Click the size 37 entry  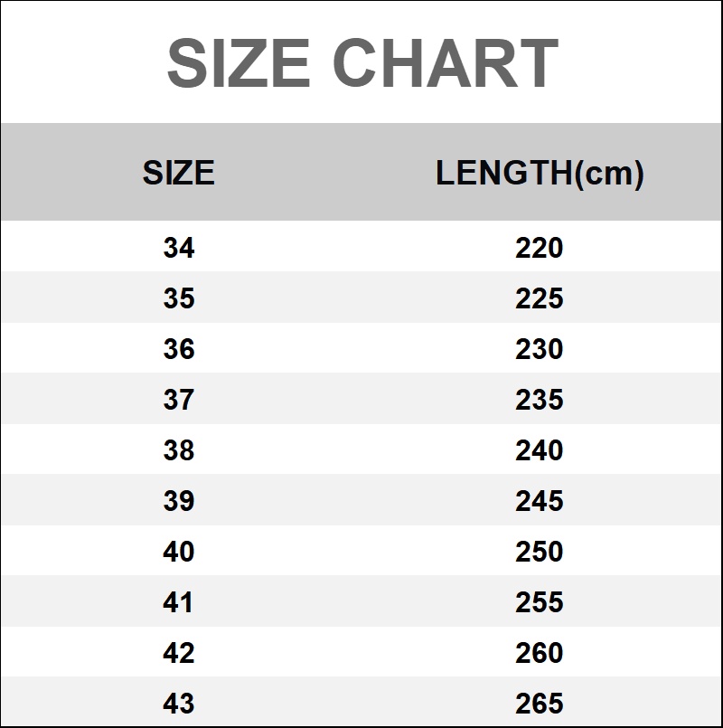coord(179,400)
